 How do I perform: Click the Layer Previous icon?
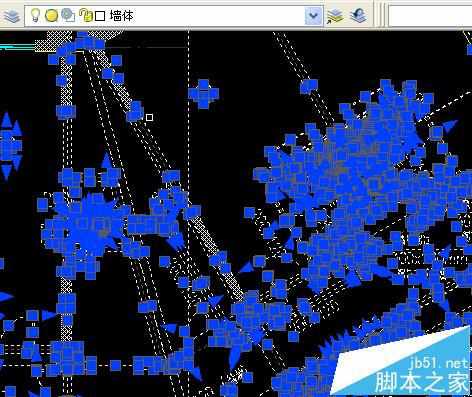point(358,15)
